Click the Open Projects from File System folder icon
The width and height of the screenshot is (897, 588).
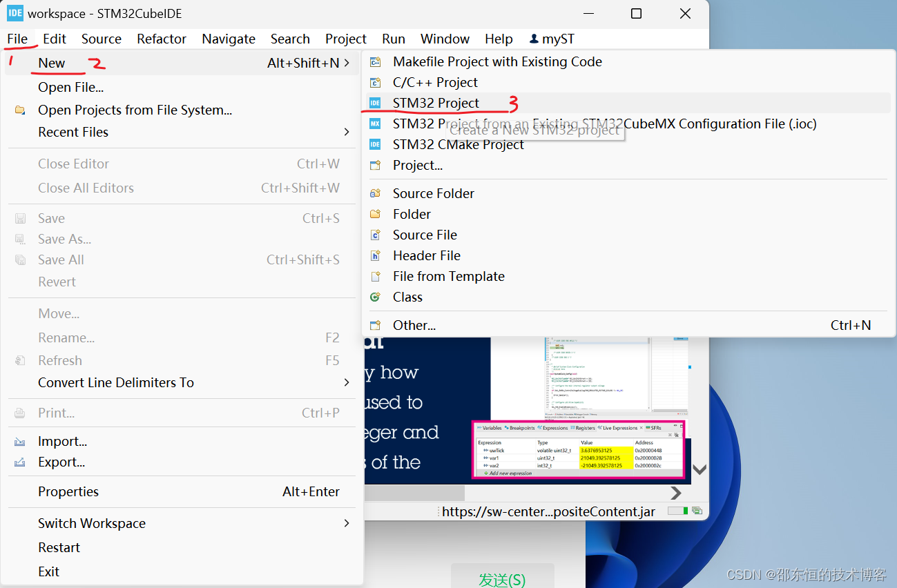click(x=20, y=110)
